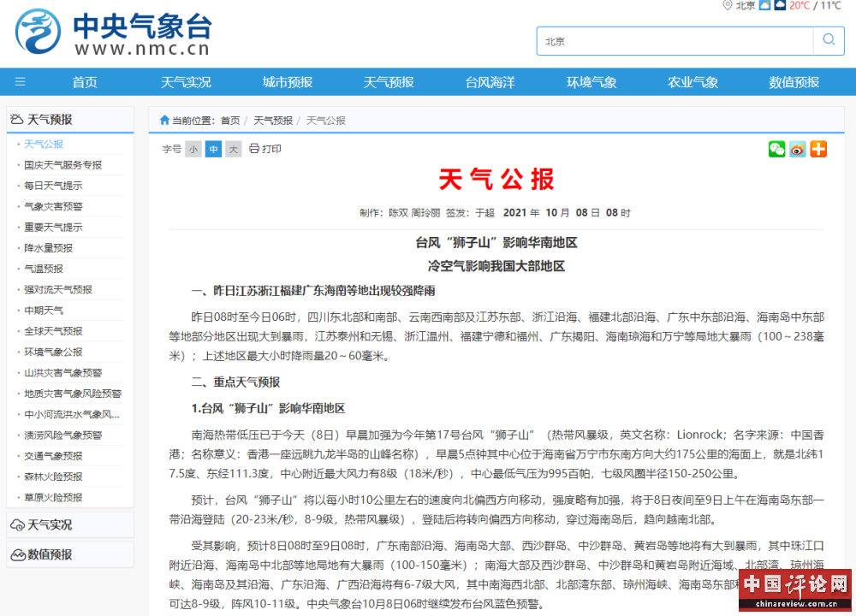Open the 台风海洋 navigation tab
The height and width of the screenshot is (616, 856).
coord(490,82)
